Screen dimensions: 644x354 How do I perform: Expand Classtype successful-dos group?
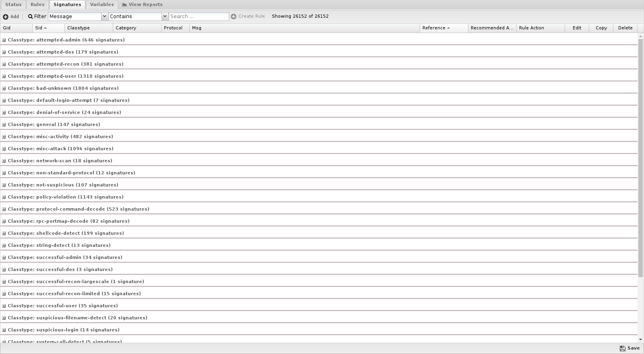coord(4,269)
